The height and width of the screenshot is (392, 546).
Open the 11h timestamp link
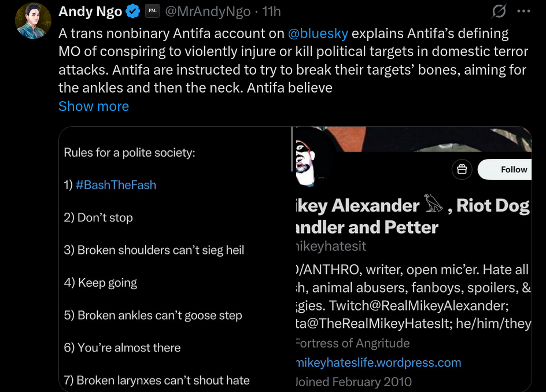pos(271,11)
